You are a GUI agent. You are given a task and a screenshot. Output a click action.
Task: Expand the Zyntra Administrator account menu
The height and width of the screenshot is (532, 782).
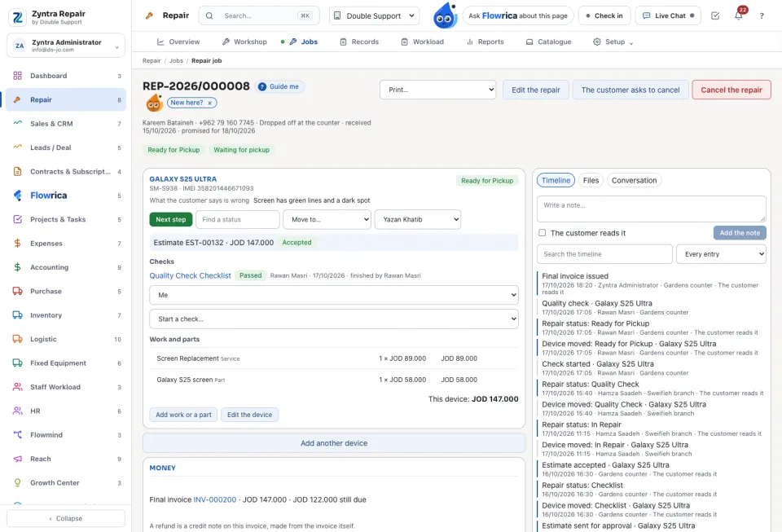[x=66, y=46]
